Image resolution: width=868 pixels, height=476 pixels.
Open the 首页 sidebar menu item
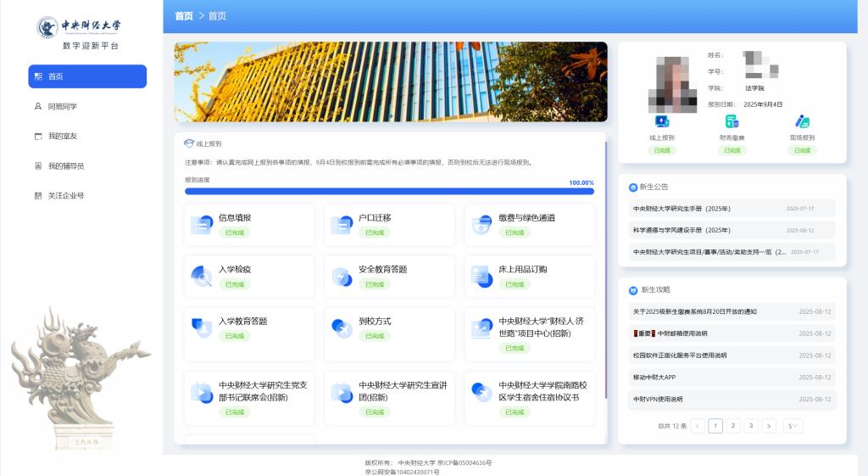point(87,76)
